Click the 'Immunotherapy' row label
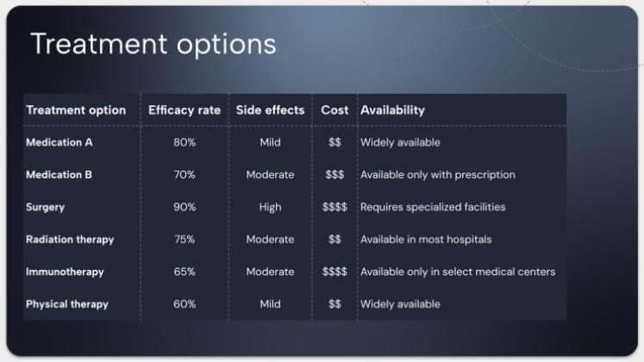This screenshot has height=362, width=644. [x=65, y=271]
